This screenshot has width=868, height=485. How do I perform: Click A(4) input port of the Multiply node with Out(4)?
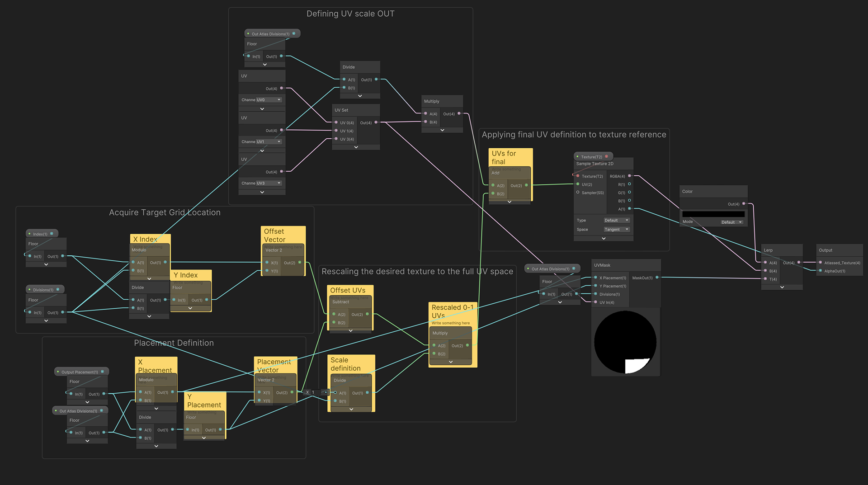(x=425, y=113)
